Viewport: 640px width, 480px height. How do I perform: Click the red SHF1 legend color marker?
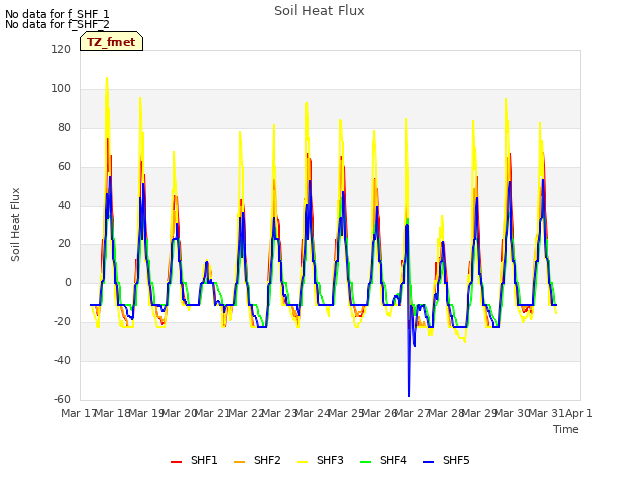(x=176, y=462)
